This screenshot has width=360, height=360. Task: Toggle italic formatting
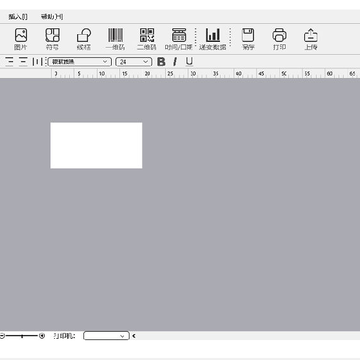tap(175, 62)
